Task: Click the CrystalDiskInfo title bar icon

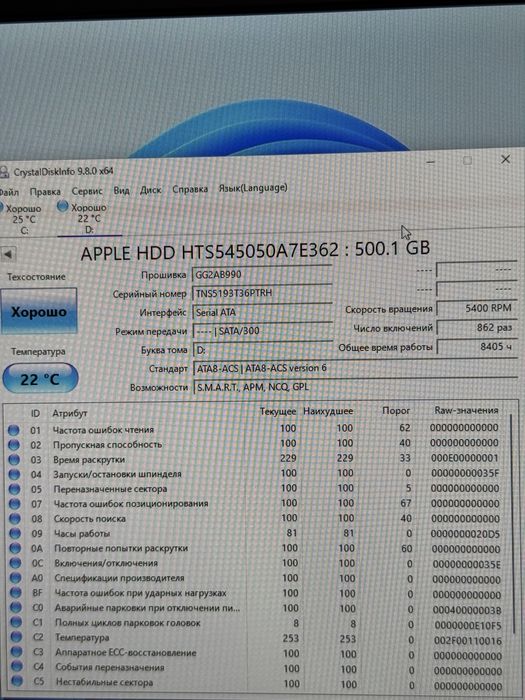Action: coord(4,172)
